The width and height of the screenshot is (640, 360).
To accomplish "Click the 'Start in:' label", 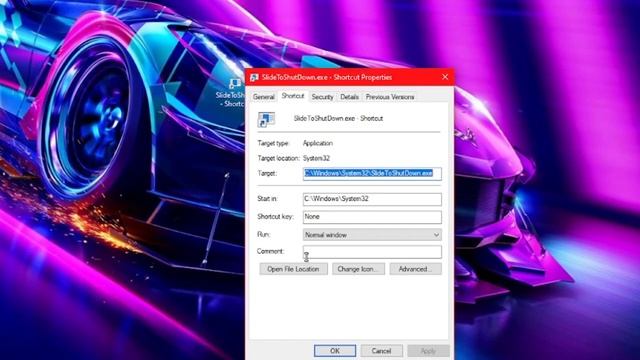I will click(267, 199).
